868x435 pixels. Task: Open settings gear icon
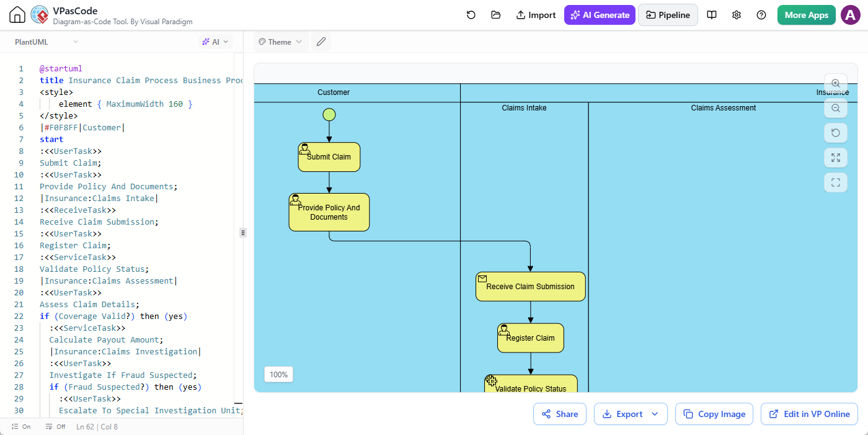point(737,15)
